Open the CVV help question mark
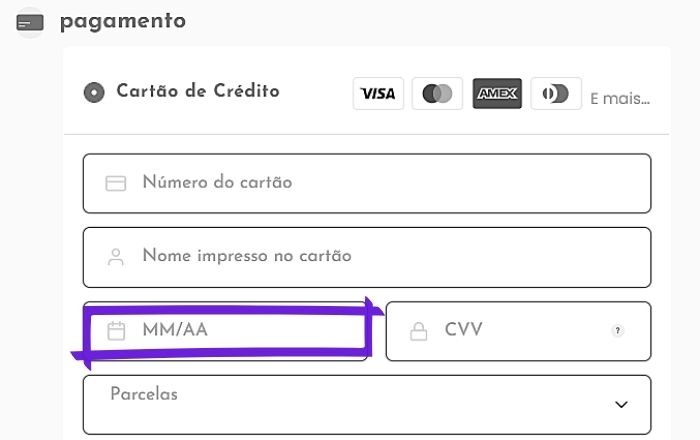Viewport: 700px width, 440px height. [618, 331]
